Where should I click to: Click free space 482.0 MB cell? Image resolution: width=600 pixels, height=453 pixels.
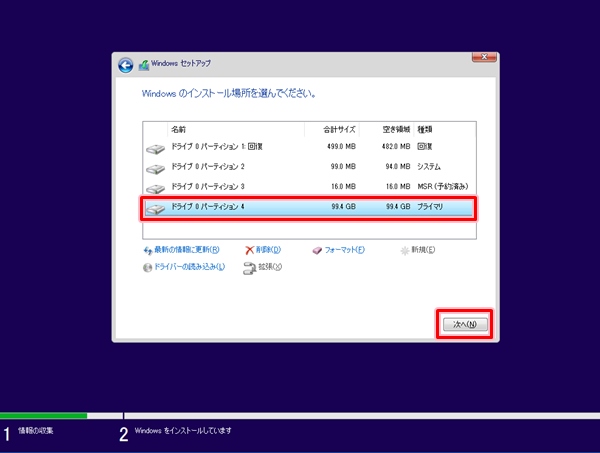[x=396, y=147]
